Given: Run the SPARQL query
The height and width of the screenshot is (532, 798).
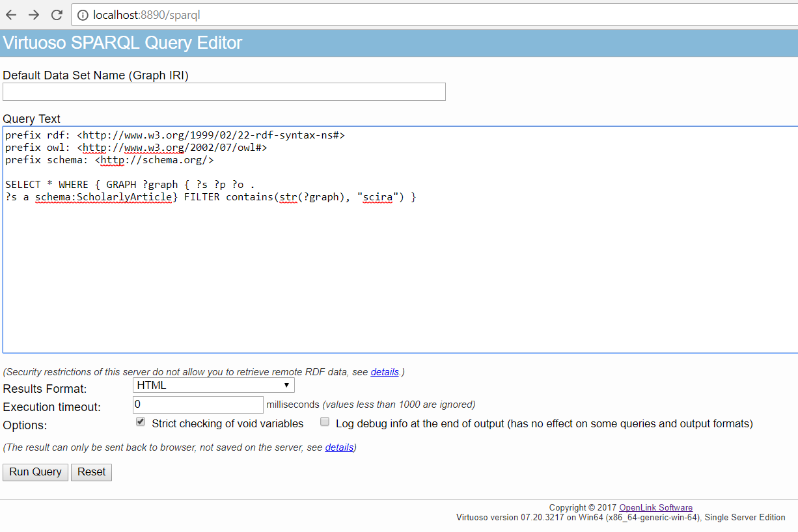Looking at the screenshot, I should 35,472.
